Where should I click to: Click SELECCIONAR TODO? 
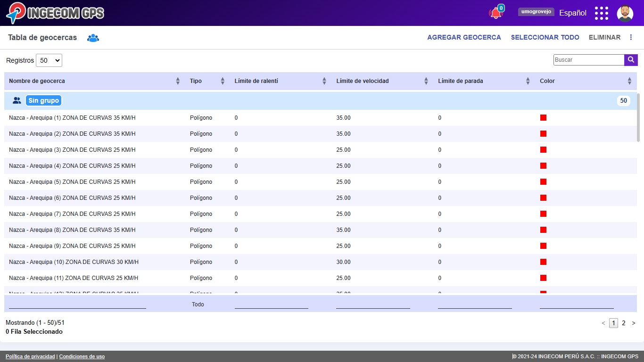pos(545,37)
